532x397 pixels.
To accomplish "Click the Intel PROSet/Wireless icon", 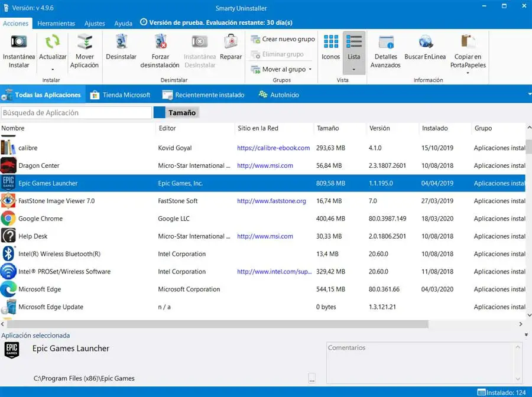I will [x=8, y=271].
